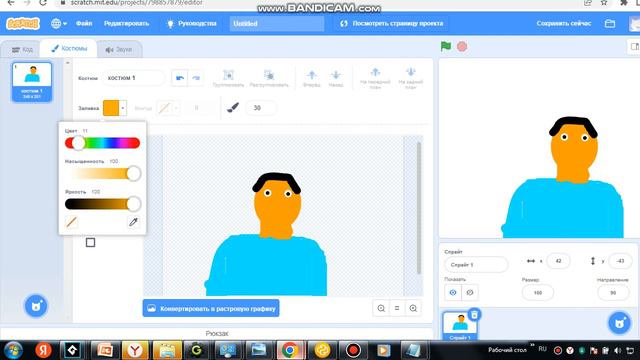The image size is (640, 360).
Task: Click На передний план icon
Action: 375,78
